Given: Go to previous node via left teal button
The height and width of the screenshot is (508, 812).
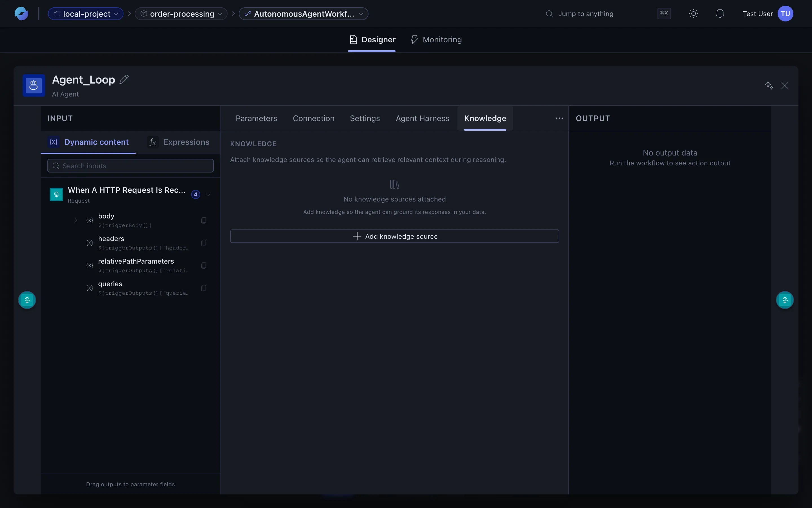Looking at the screenshot, I should click(27, 300).
